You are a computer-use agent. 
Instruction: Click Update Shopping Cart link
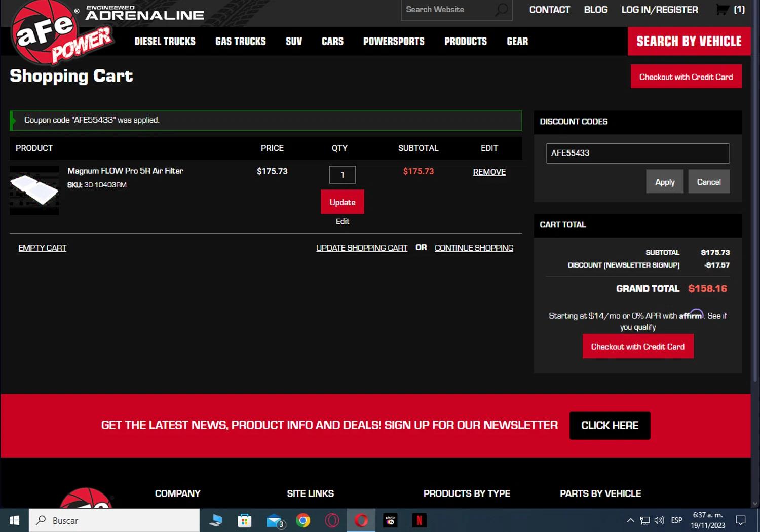click(x=362, y=248)
